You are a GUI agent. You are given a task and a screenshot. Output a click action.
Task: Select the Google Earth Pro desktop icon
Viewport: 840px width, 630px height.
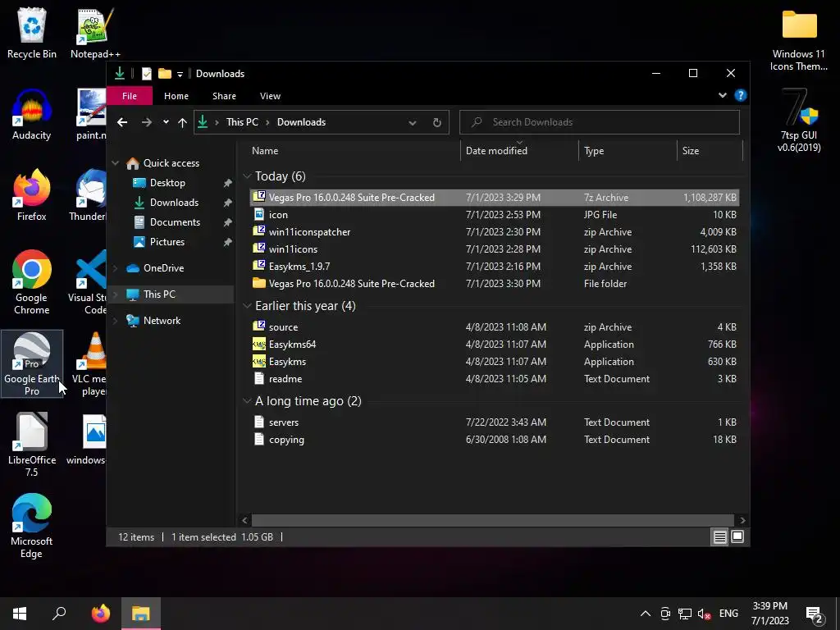click(x=32, y=364)
